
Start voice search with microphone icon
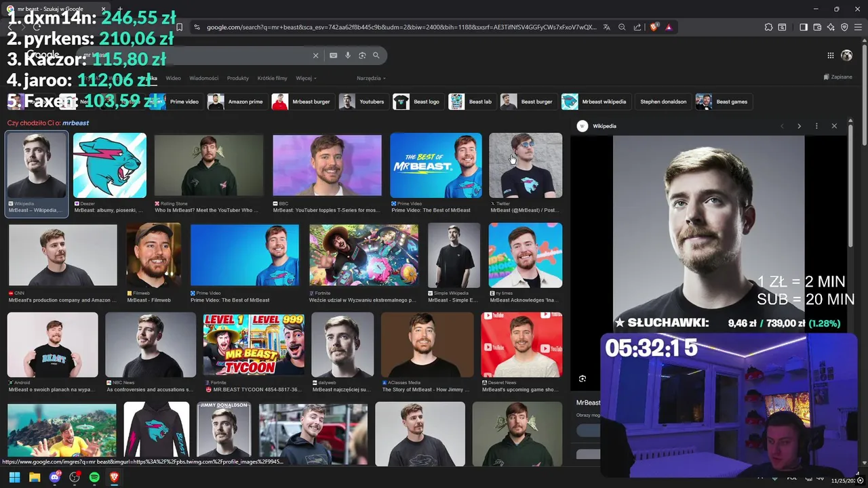tap(348, 56)
